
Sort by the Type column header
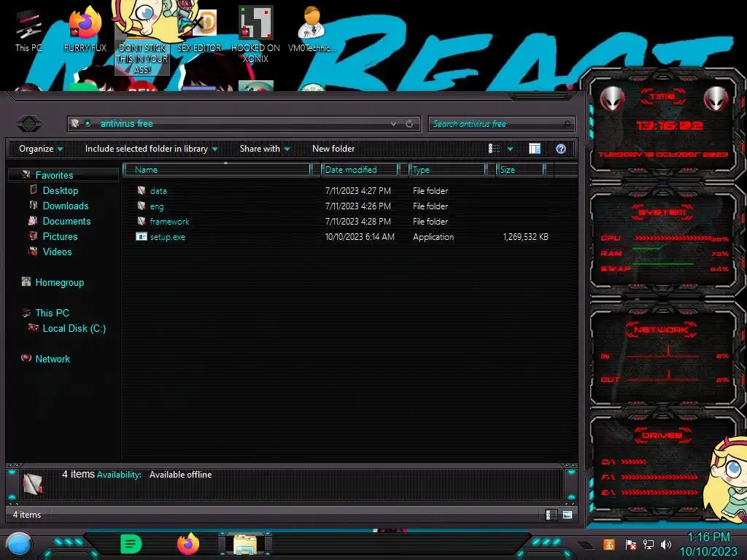pos(447,169)
